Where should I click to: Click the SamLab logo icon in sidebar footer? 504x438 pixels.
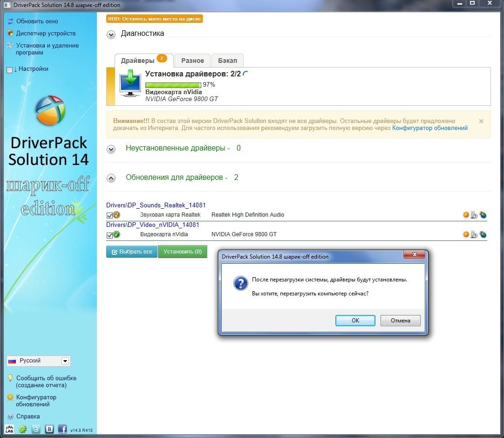(x=10, y=429)
